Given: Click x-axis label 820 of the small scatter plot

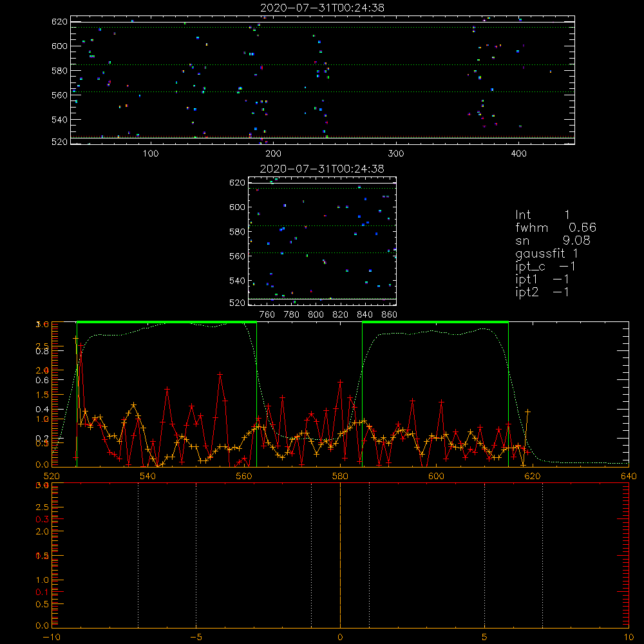Looking at the screenshot, I should [341, 315].
